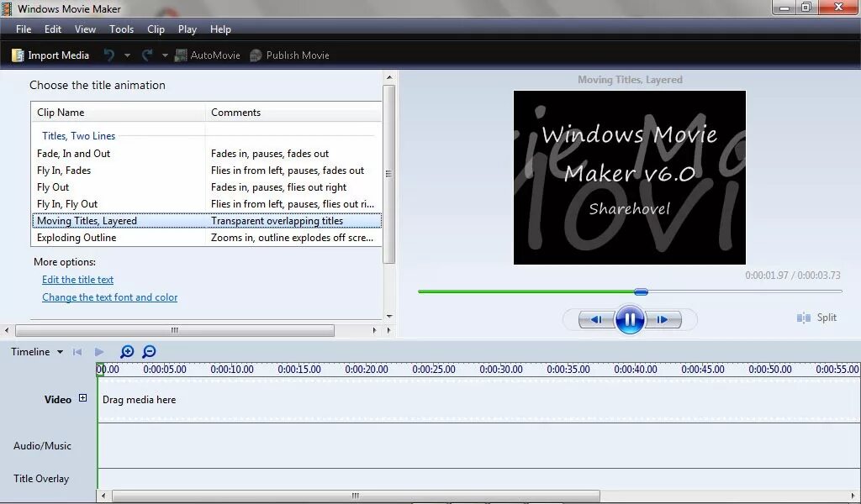
Task: Click the timeline scroll left arrow
Action: (x=103, y=496)
